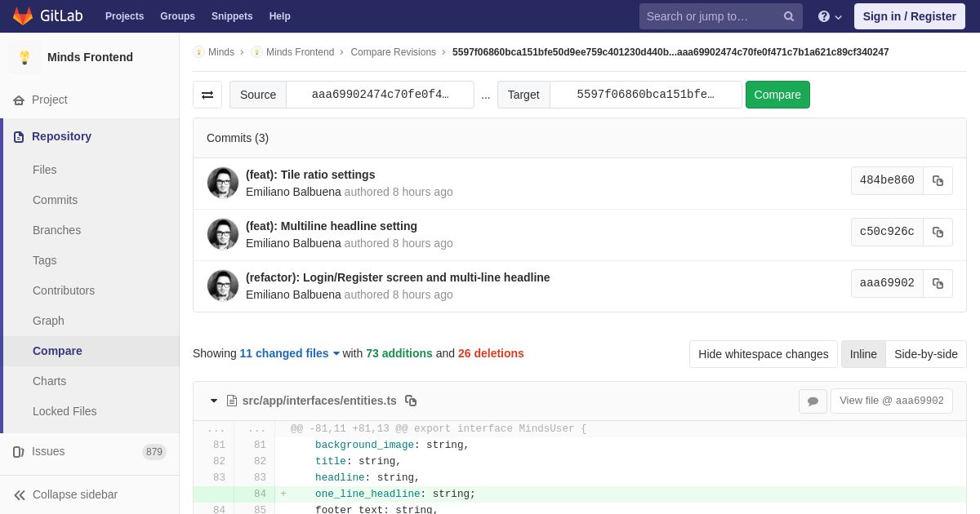Copy commit SHA 484be860
980x514 pixels.
938,180
